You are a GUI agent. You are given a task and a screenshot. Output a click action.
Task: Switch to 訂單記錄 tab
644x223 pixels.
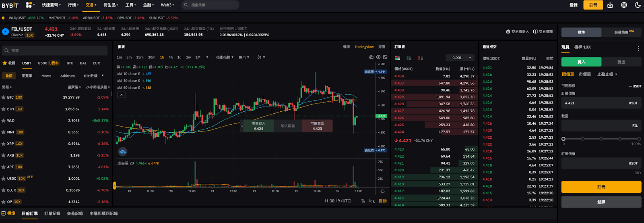coord(52,214)
